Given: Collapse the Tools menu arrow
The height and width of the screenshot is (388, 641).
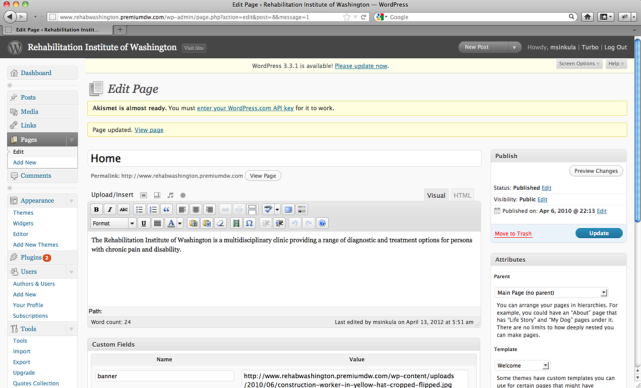Looking at the screenshot, I should click(72, 329).
